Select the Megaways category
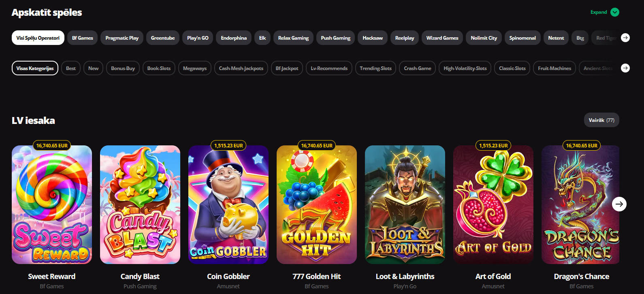The width and height of the screenshot is (644, 294). pyautogui.click(x=195, y=68)
